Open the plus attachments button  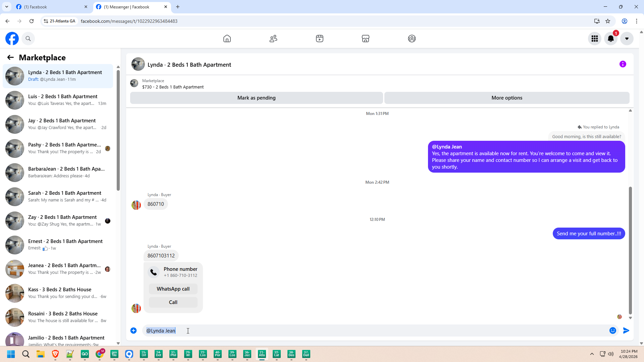pos(133,330)
